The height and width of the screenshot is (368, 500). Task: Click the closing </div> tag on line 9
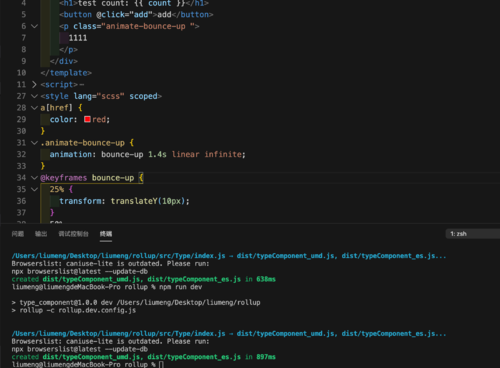click(x=64, y=61)
